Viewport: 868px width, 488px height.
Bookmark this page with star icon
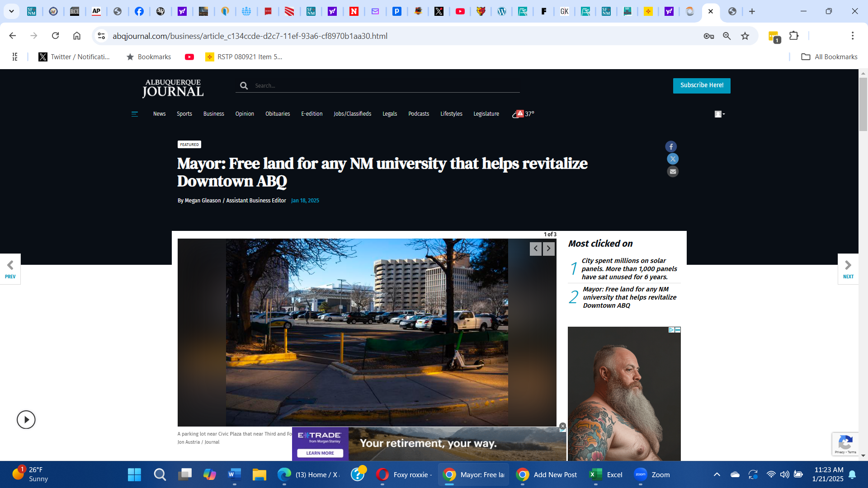point(745,36)
